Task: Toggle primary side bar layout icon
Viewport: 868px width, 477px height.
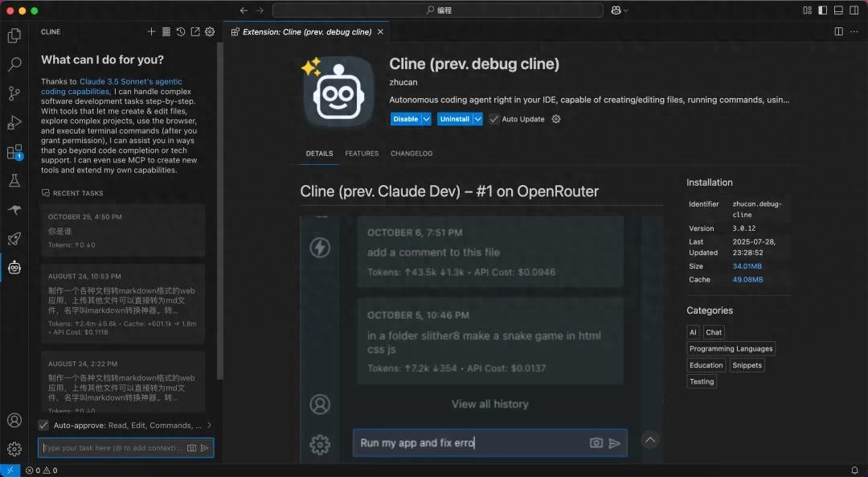Action: pyautogui.click(x=823, y=10)
